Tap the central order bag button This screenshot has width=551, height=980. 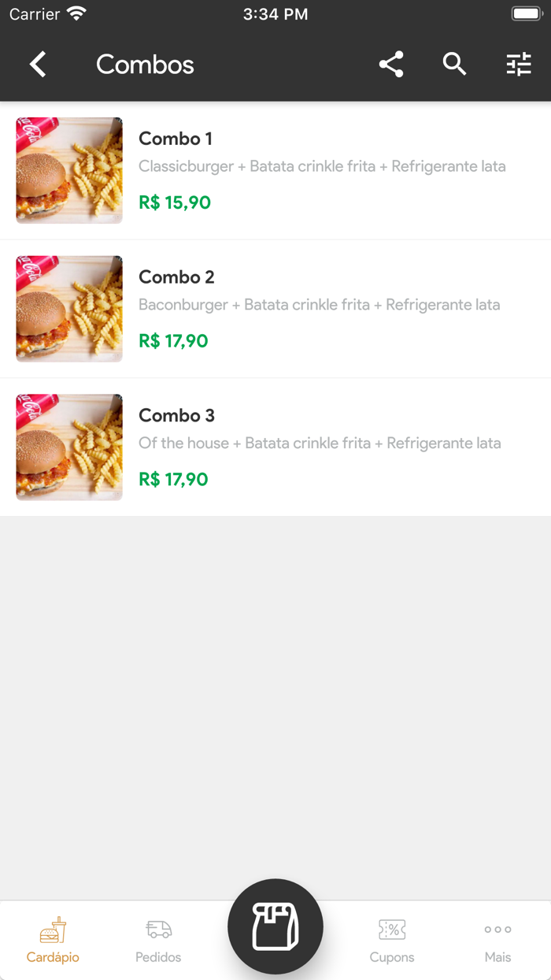point(275,927)
